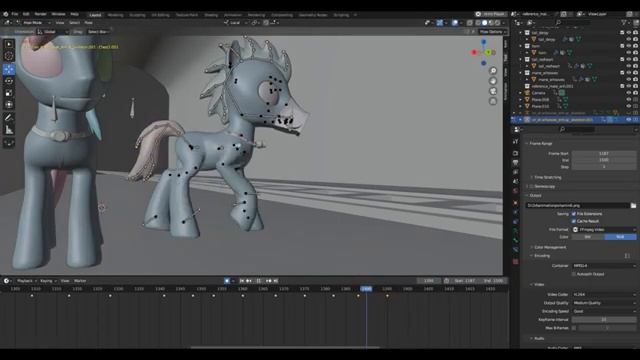Open the View Layer properties tab icon
This screenshot has width=640, height=360.
516,172
